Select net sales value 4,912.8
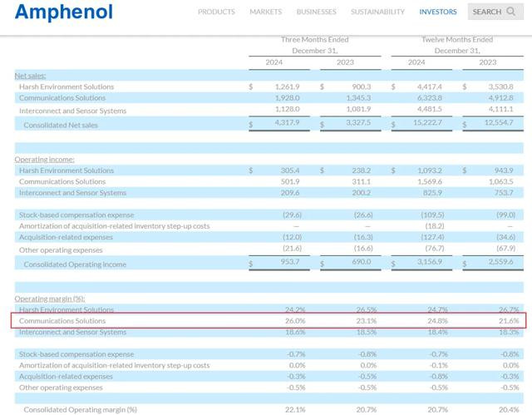 pos(500,98)
